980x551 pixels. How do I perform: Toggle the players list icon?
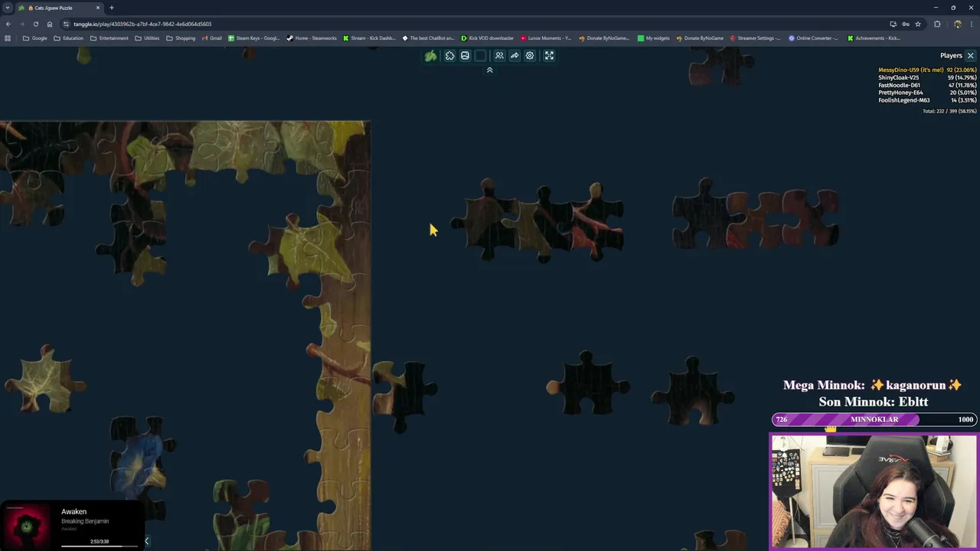pos(499,56)
